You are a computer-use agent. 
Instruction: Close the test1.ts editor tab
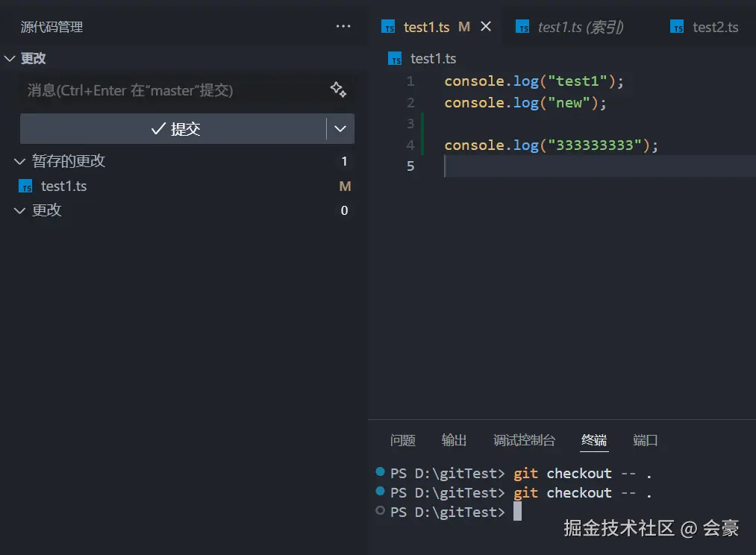pyautogui.click(x=486, y=27)
